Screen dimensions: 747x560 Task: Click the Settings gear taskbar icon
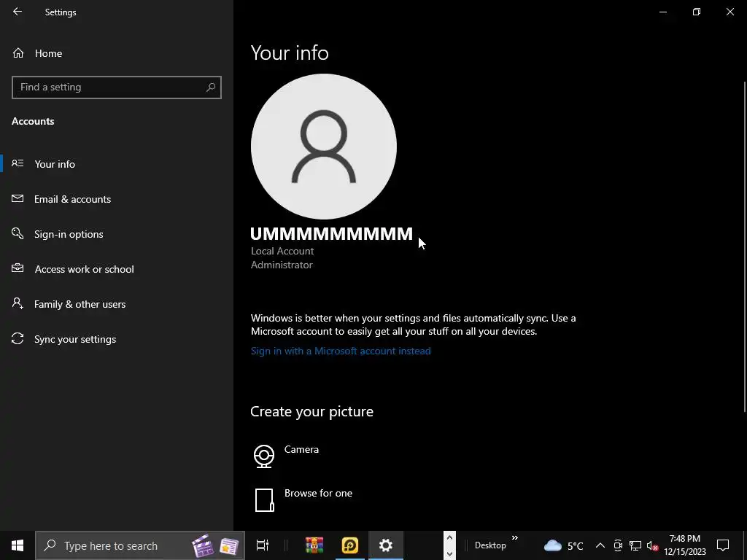[x=385, y=545]
